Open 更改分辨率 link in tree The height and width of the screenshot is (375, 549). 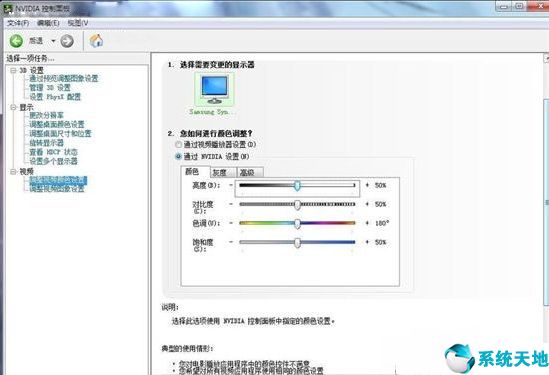(x=46, y=115)
